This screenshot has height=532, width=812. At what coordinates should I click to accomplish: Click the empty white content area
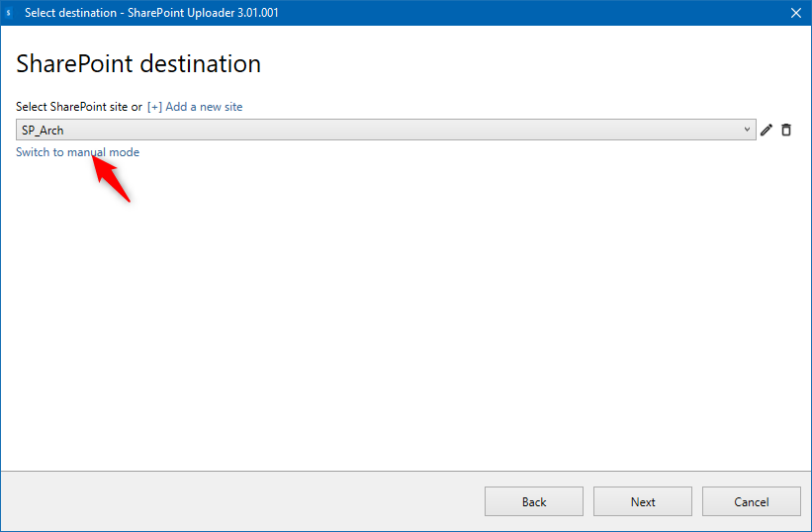[406, 316]
